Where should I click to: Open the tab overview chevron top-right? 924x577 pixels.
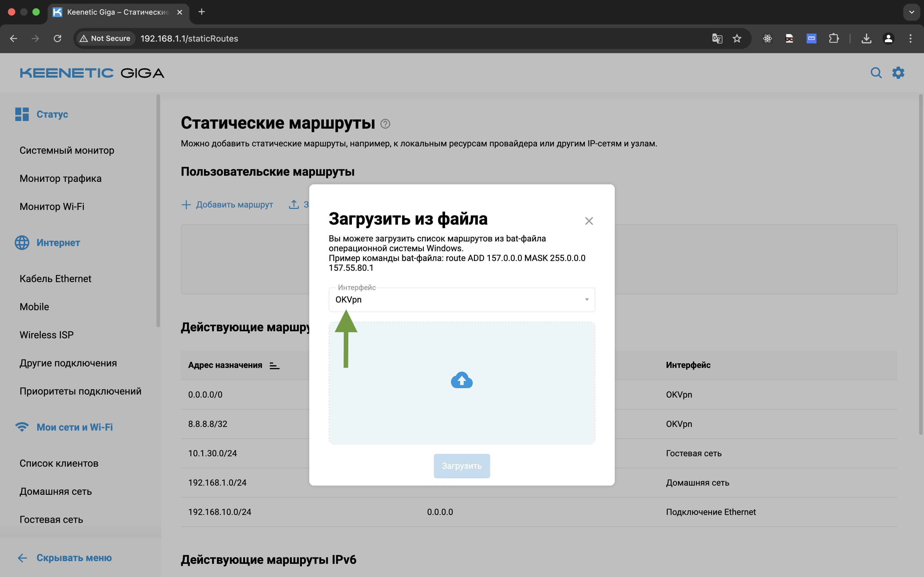(x=912, y=12)
